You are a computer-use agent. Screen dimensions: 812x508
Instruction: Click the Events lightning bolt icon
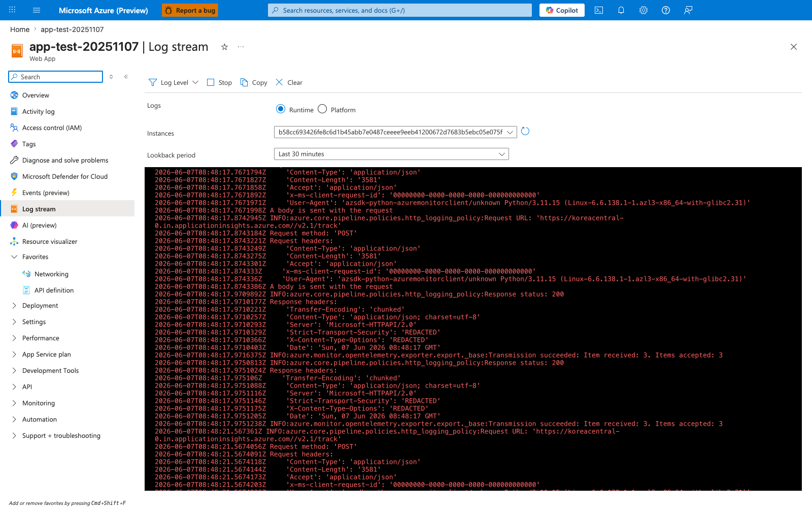(x=14, y=193)
